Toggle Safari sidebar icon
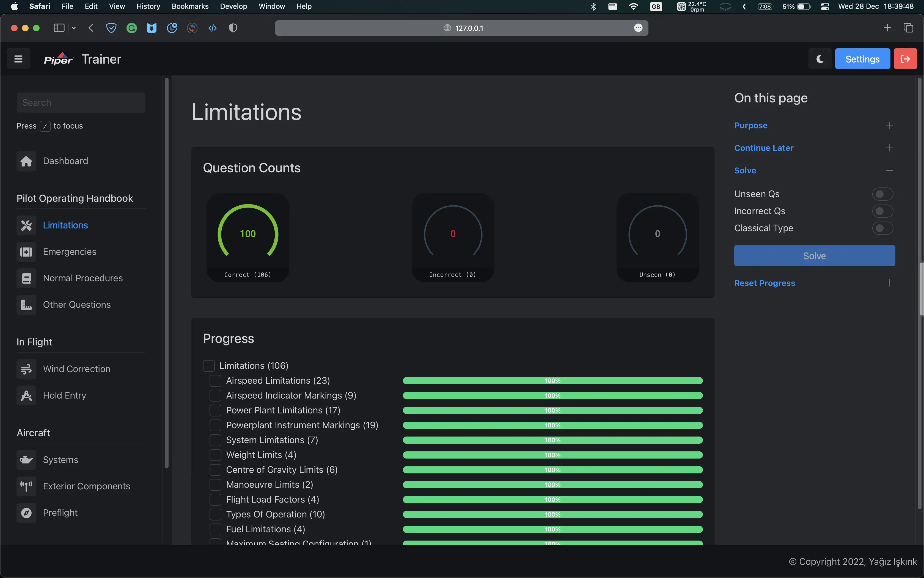 (59, 28)
